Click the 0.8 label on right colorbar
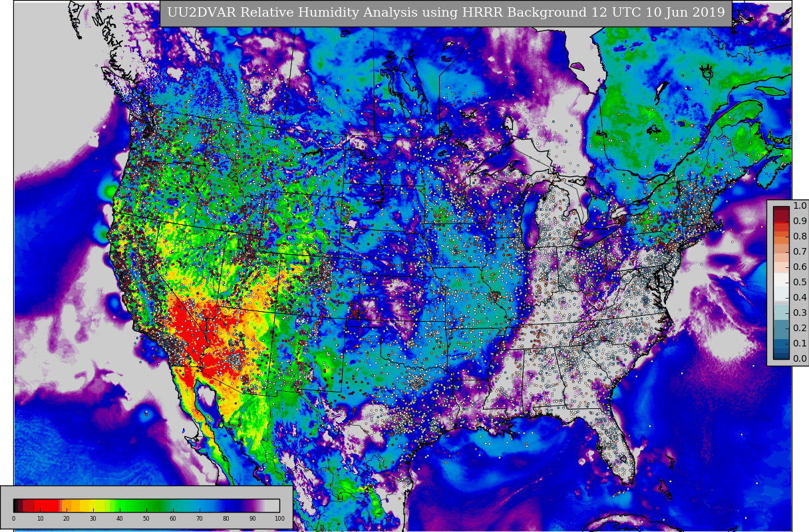Viewport: 809px width, 532px height. [800, 237]
